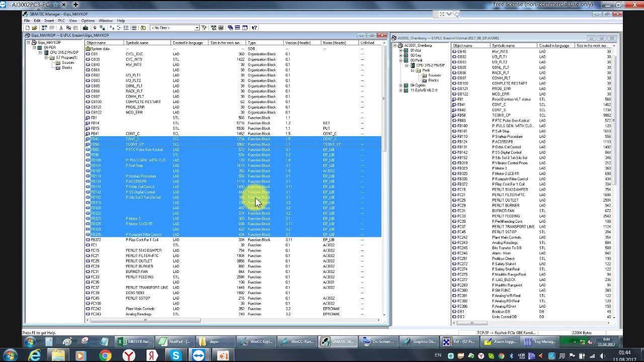Open the Window menu
This screenshot has width=644, height=362.
point(106,21)
